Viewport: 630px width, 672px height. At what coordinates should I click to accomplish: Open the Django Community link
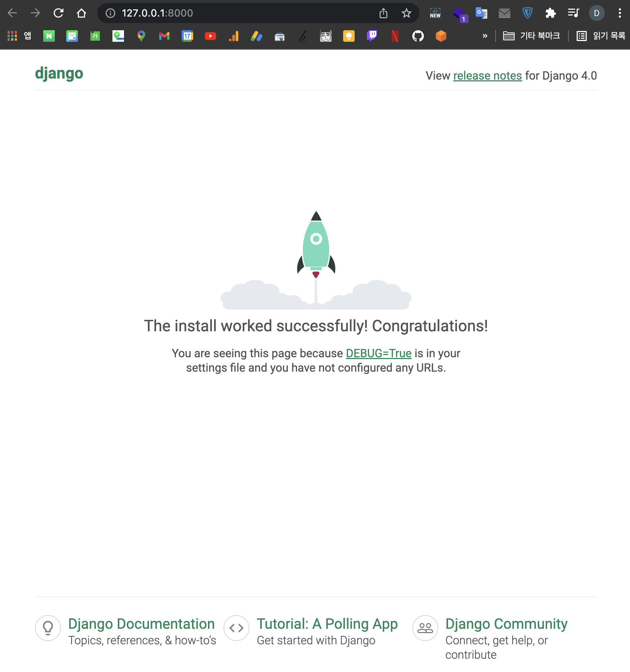(x=506, y=624)
